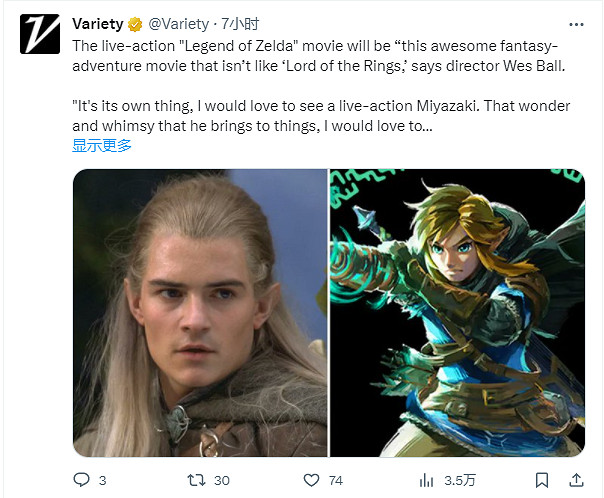Click the gold verified badge beside Variety

pos(132,24)
